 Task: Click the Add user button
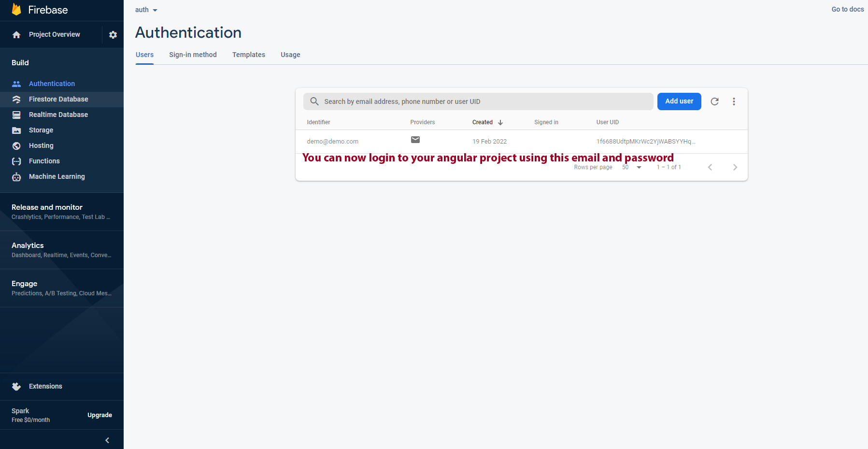coord(679,101)
